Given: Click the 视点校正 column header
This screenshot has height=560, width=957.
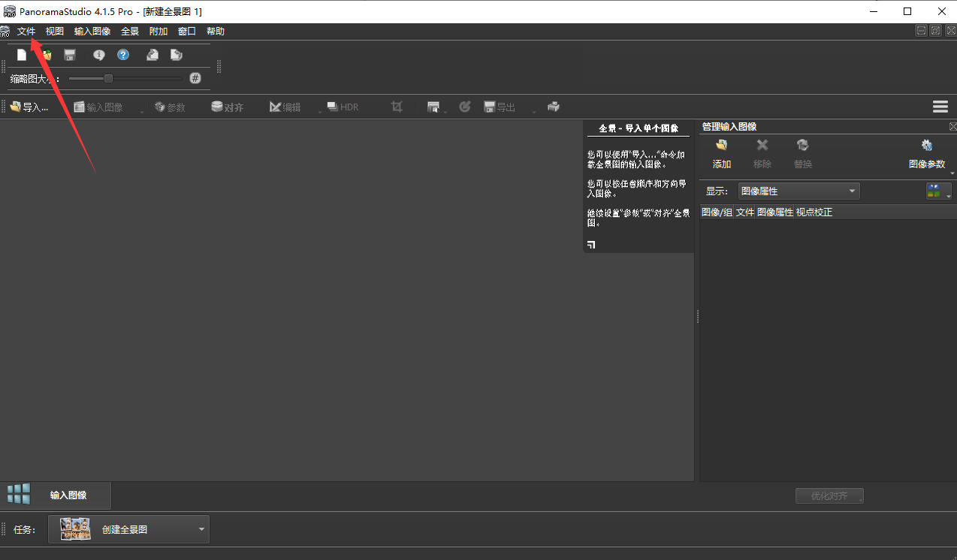Looking at the screenshot, I should coord(814,212).
